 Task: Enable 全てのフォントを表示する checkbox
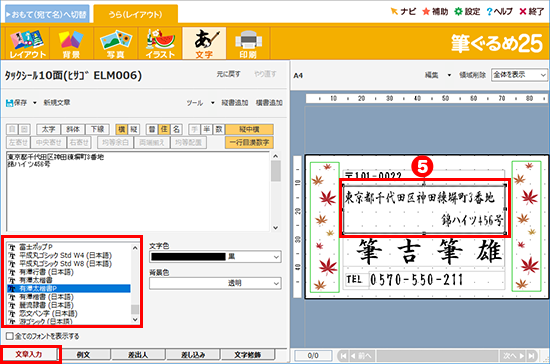point(10,336)
